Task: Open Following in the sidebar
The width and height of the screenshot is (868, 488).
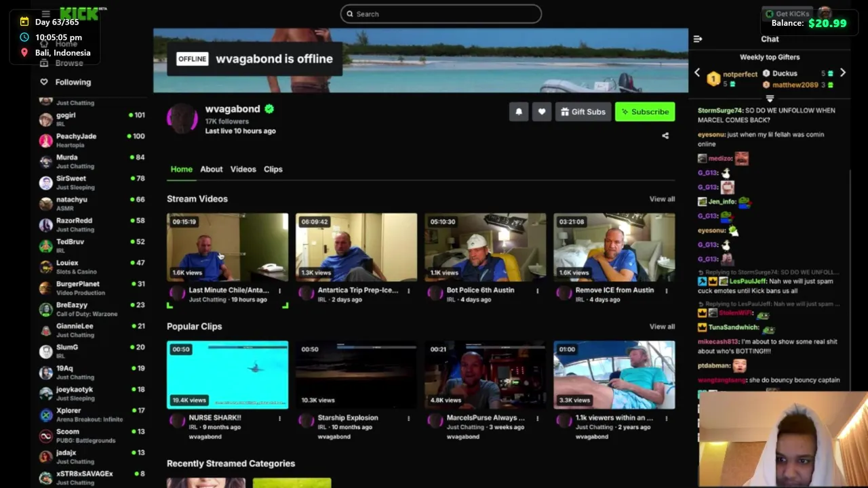Action: coord(66,82)
